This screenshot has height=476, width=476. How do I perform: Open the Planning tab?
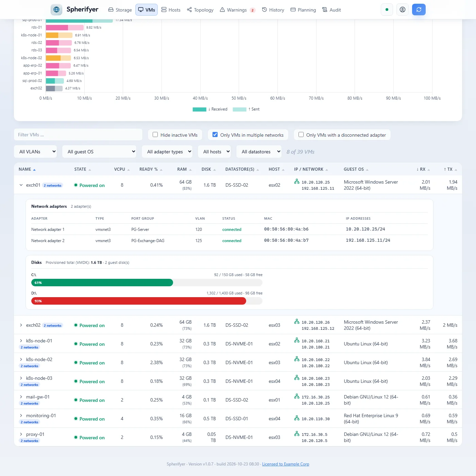click(303, 10)
